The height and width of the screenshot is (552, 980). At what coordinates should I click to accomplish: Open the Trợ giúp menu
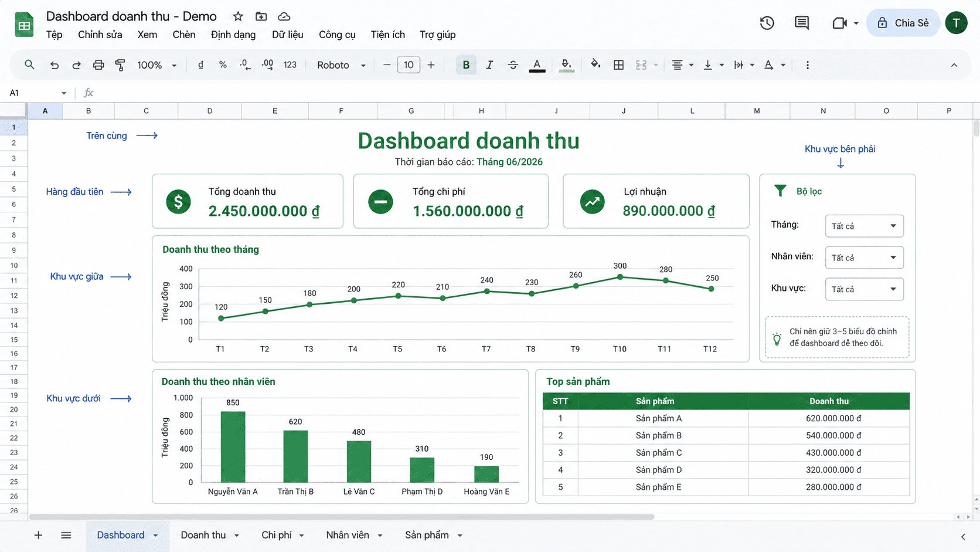click(x=438, y=35)
